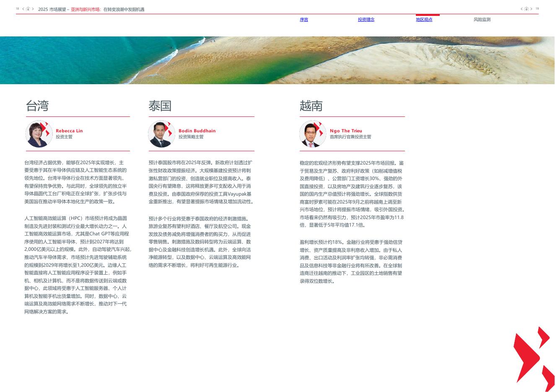
Task: Click the 地区观点 active link
Action: pyautogui.click(x=424, y=20)
